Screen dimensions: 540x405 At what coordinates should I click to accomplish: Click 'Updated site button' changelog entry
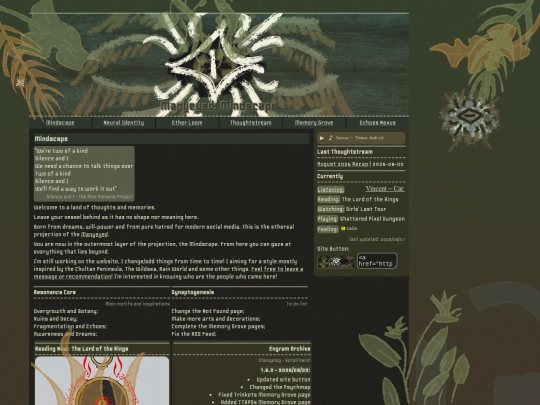point(283,380)
